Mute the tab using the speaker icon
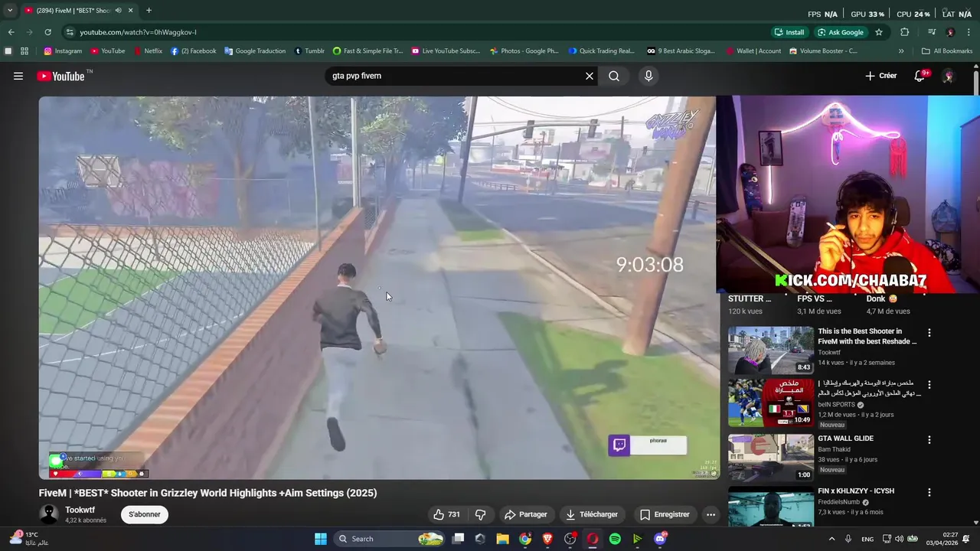 point(119,11)
